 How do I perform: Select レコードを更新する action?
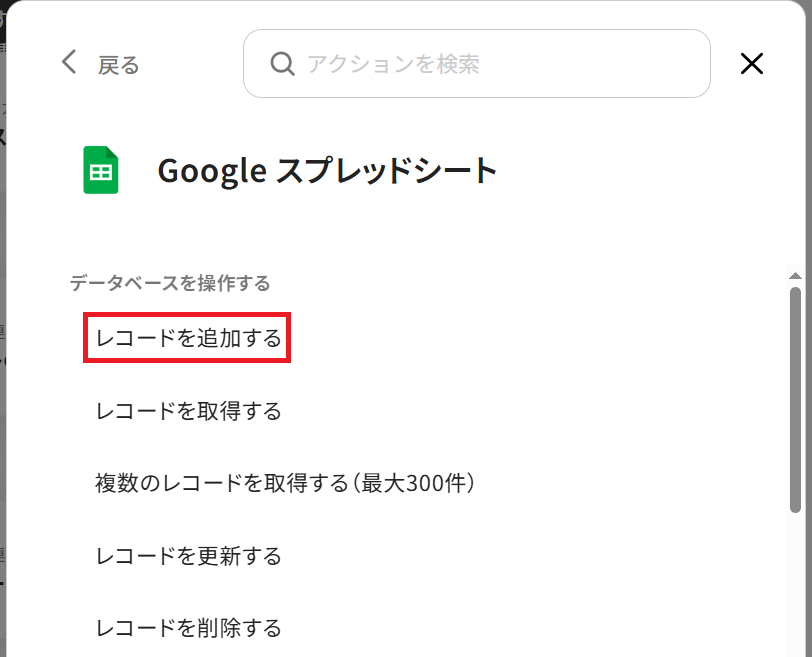coord(188,556)
